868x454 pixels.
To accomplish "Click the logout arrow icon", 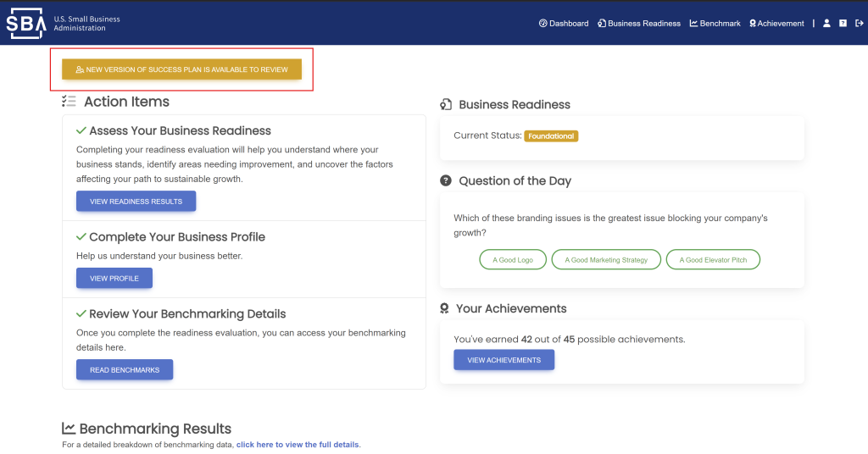I will (859, 24).
